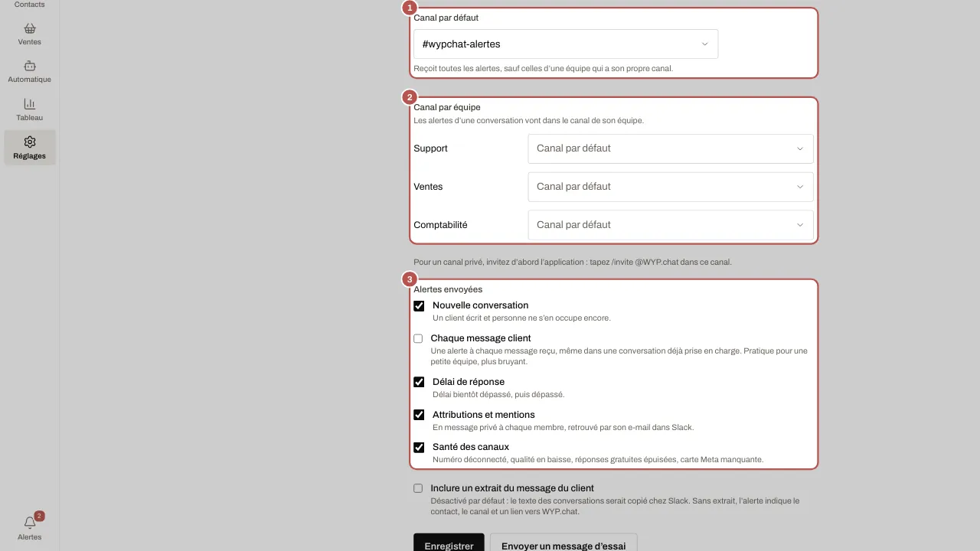Open the Automatique robot icon
The width and height of the screenshot is (980, 551).
(x=30, y=66)
